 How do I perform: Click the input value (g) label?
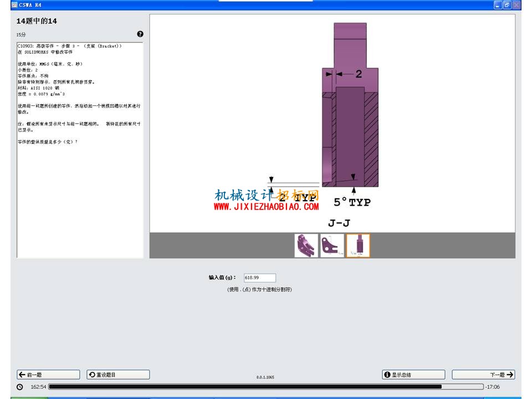pos(222,278)
